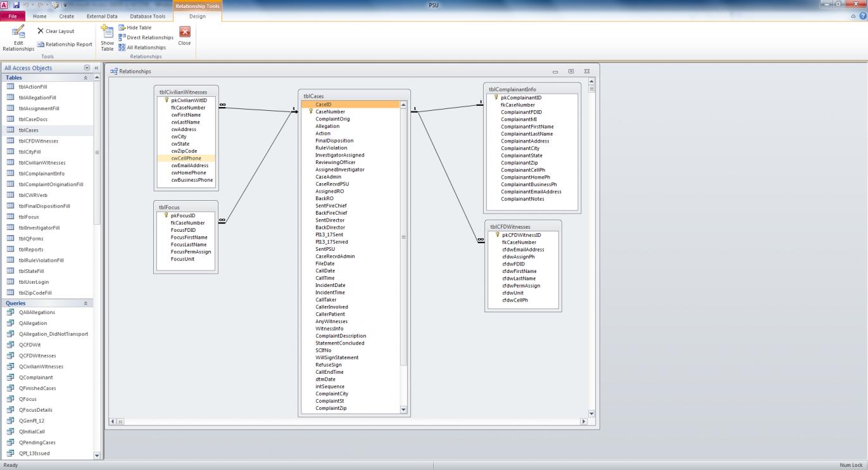Click the QComplainant query icon
This screenshot has height=470, width=868.
[10, 378]
